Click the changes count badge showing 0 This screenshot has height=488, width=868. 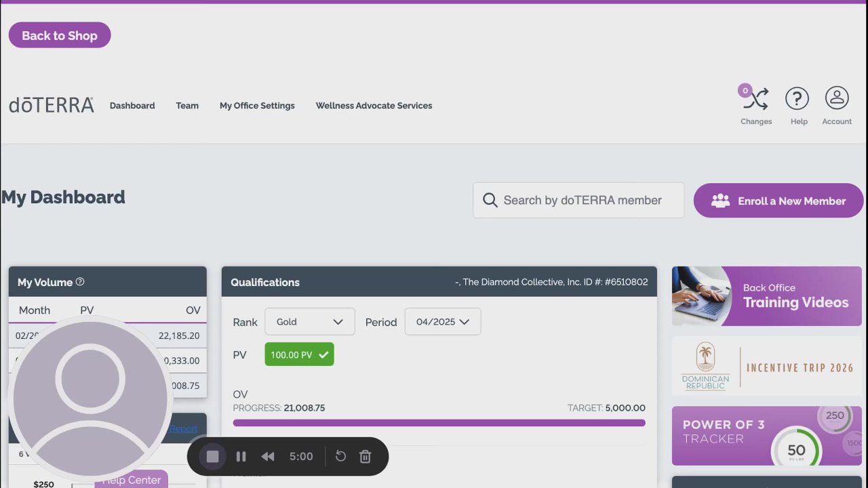(x=745, y=90)
